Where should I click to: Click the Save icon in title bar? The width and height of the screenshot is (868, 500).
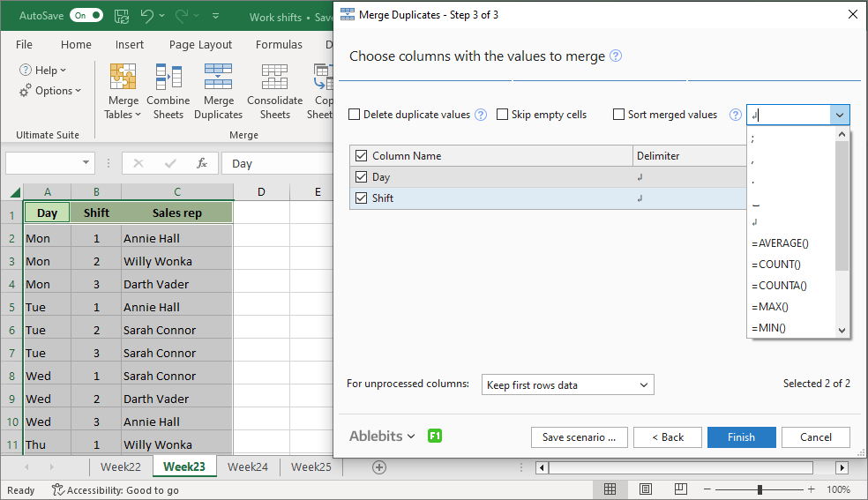pyautogui.click(x=122, y=16)
